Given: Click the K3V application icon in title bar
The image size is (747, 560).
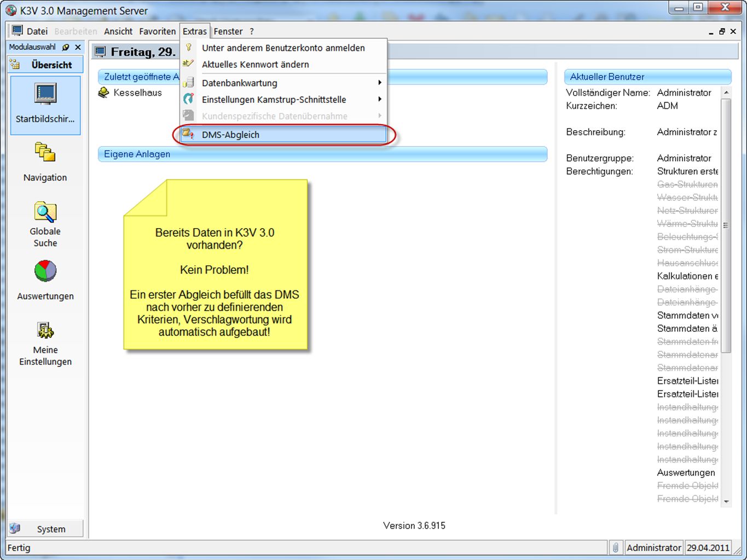Looking at the screenshot, I should [11, 10].
